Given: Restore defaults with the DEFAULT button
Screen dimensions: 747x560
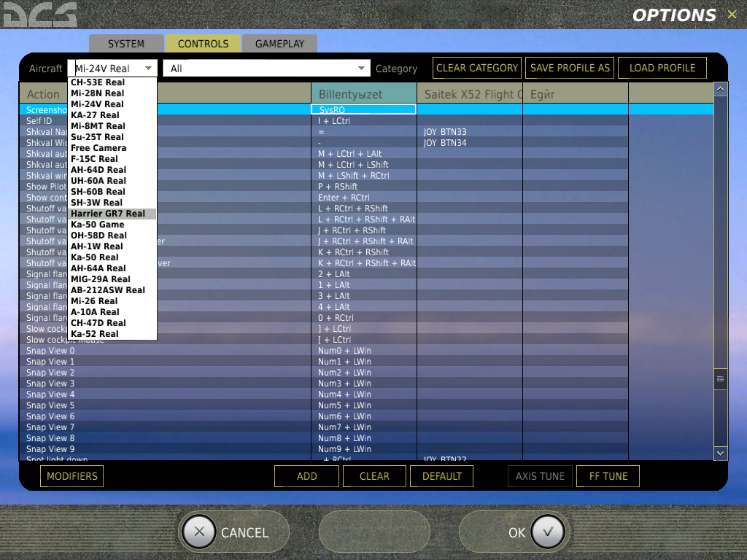Looking at the screenshot, I should pos(441,475).
